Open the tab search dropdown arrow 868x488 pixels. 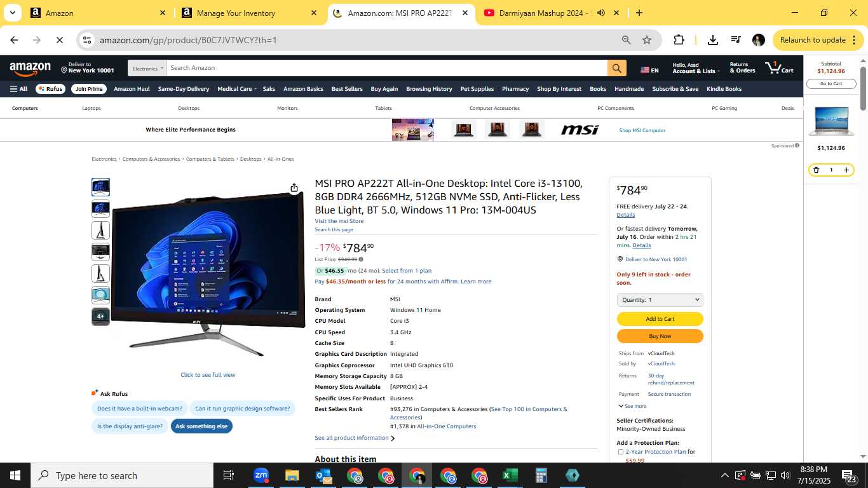12,13
